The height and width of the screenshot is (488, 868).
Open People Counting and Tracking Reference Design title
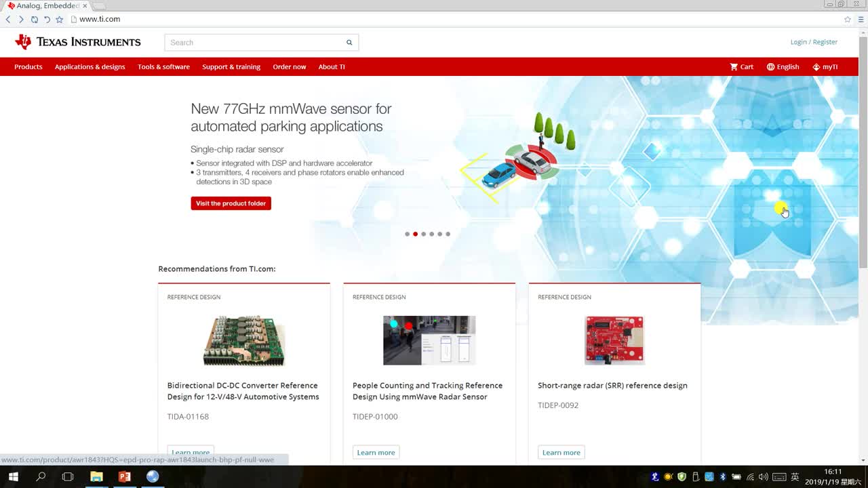point(427,391)
